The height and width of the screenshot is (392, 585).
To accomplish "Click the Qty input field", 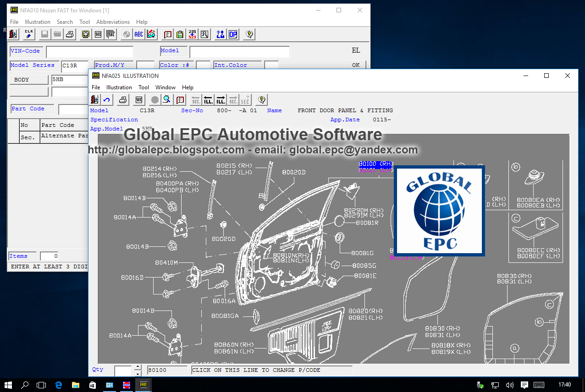I will pos(123,370).
